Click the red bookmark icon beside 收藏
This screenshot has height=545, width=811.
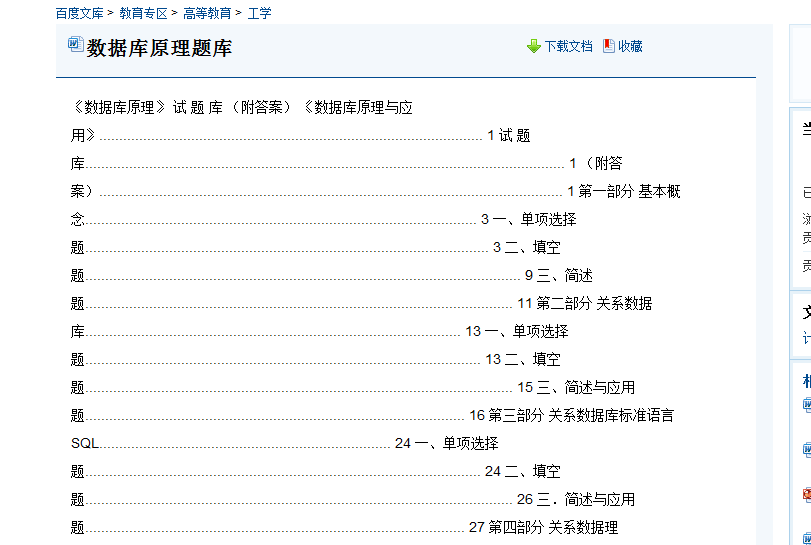click(x=609, y=46)
